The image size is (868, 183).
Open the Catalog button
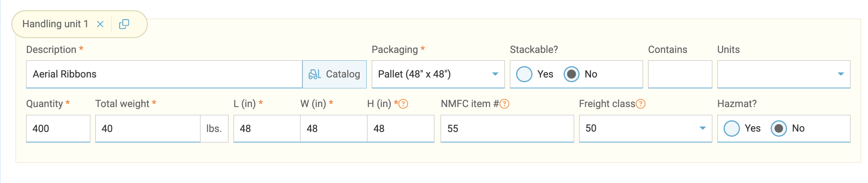pos(335,74)
